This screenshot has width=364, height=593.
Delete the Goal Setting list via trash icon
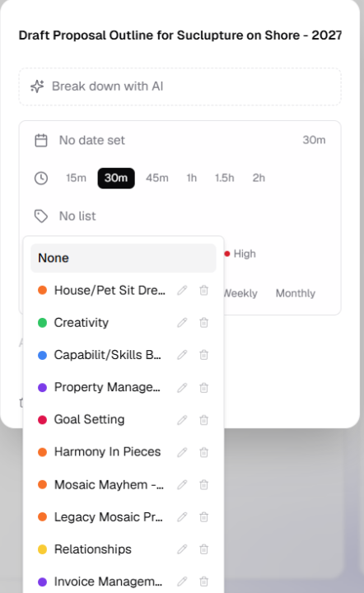click(x=203, y=420)
